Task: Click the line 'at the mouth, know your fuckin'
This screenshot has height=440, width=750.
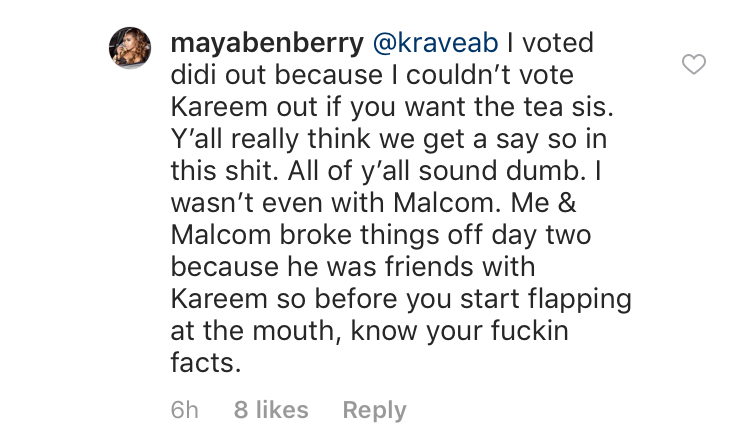Action: pos(370,330)
